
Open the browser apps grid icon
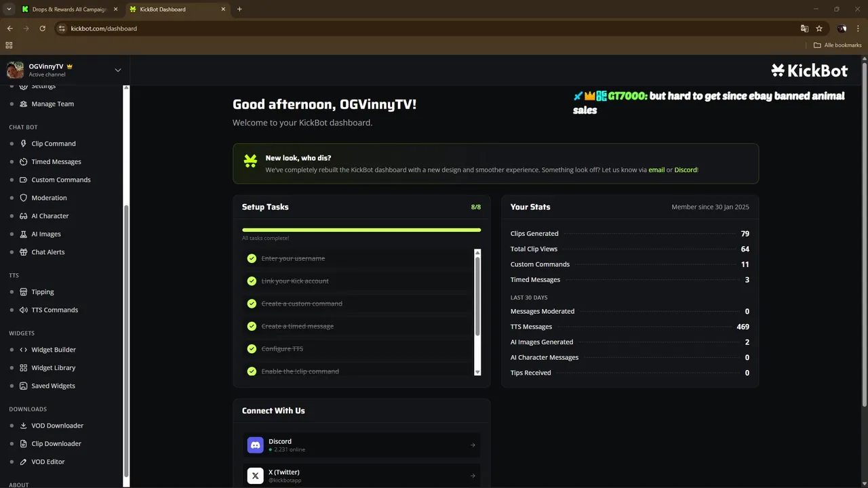click(9, 45)
